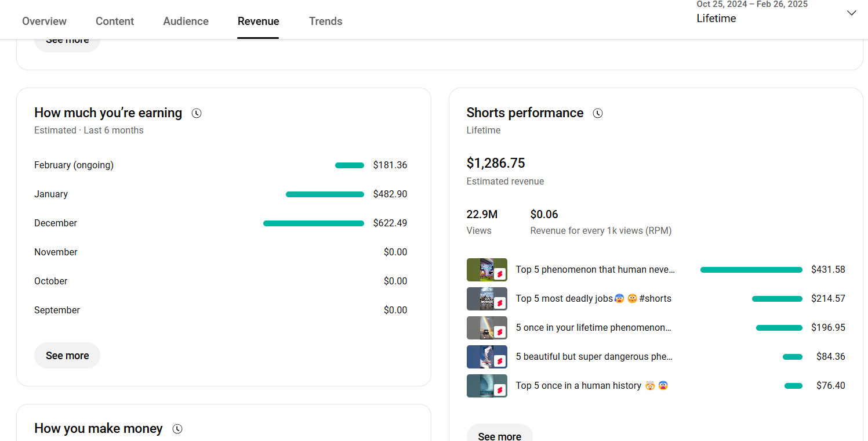This screenshot has height=441, width=868.
Task: Click the How you make money heading
Action: (99, 429)
